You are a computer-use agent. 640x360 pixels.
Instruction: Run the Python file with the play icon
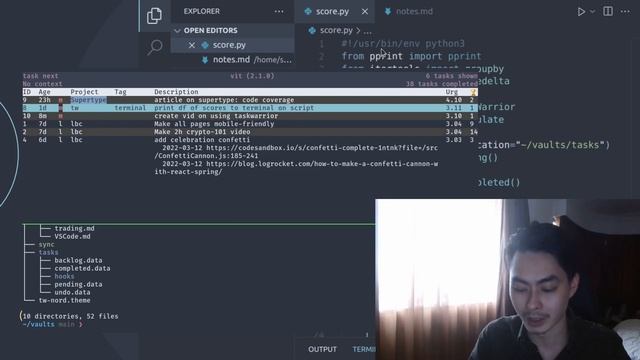pos(581,12)
